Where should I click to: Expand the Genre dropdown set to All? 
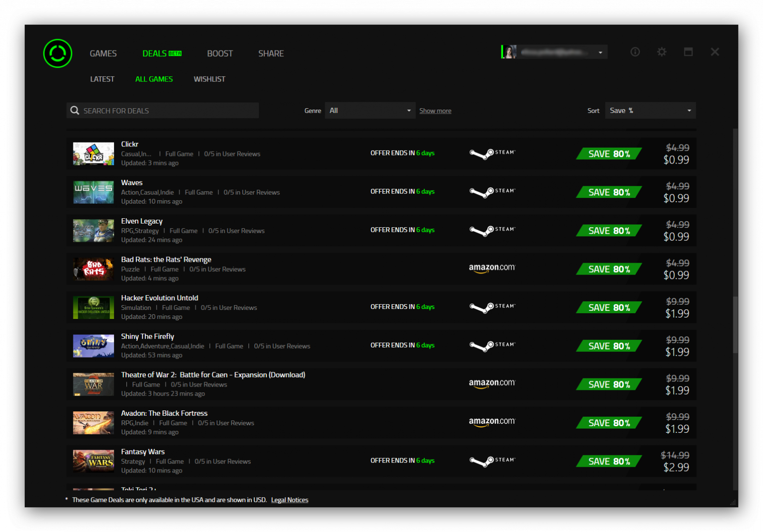(370, 111)
